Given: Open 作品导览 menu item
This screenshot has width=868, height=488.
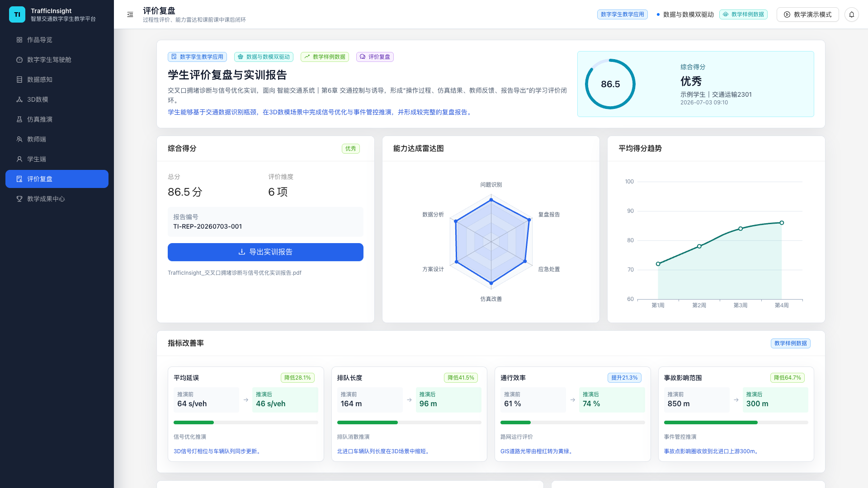Looking at the screenshot, I should [x=57, y=40].
